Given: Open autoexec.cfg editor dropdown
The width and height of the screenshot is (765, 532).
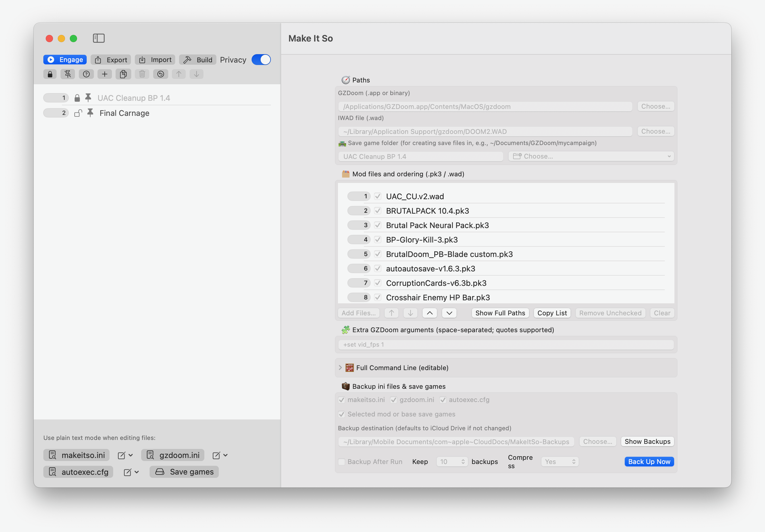Looking at the screenshot, I should 132,472.
